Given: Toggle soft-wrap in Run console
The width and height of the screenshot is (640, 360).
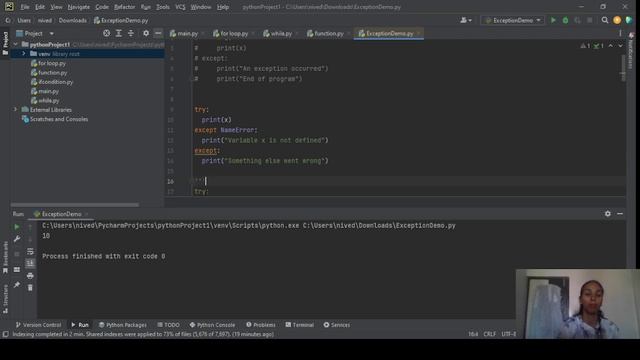Looking at the screenshot, I should (30, 252).
